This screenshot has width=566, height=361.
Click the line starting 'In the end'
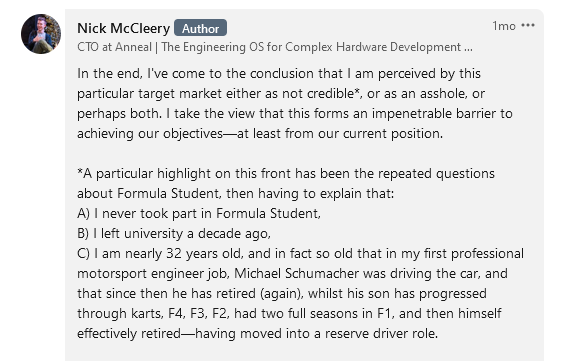(x=279, y=74)
